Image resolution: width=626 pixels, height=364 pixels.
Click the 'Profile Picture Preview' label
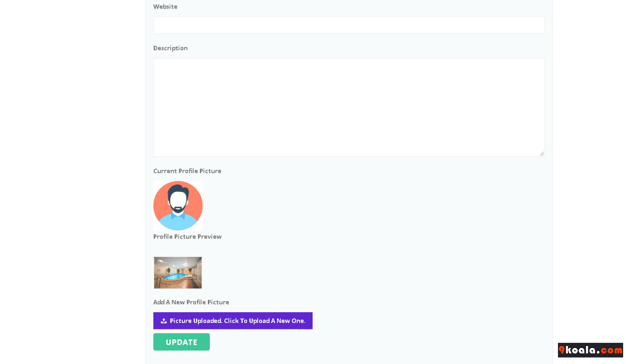187,237
